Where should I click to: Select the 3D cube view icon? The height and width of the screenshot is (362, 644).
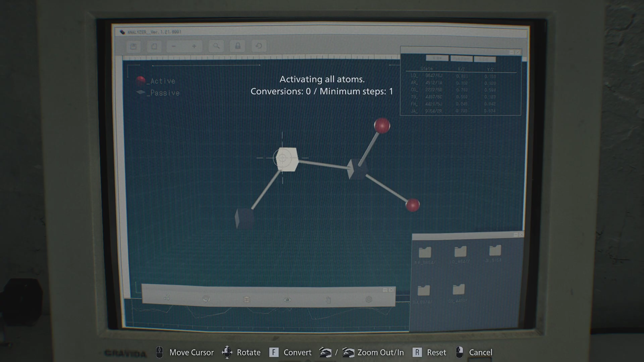[247, 299]
